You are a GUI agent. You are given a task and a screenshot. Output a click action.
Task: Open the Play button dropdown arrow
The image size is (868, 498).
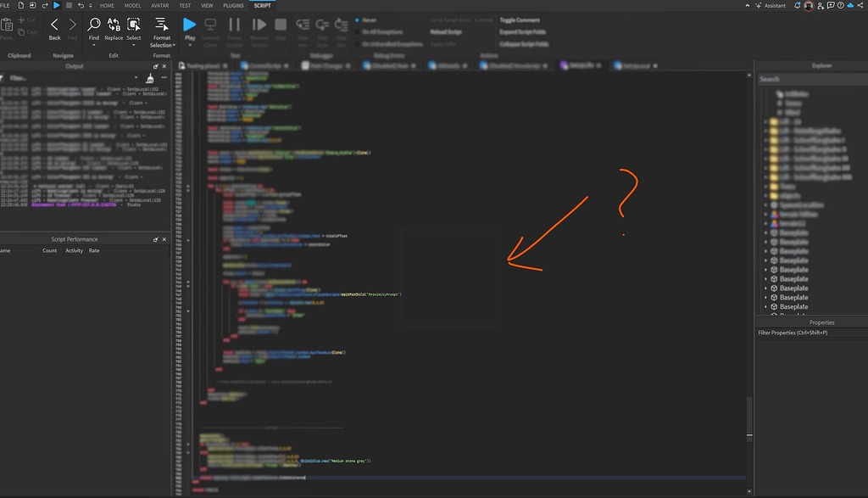click(189, 44)
